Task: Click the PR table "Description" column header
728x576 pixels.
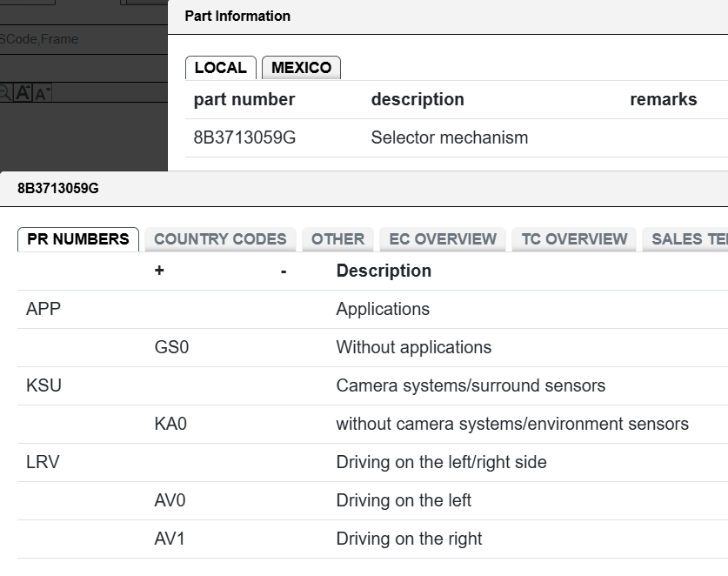Action: tap(384, 271)
